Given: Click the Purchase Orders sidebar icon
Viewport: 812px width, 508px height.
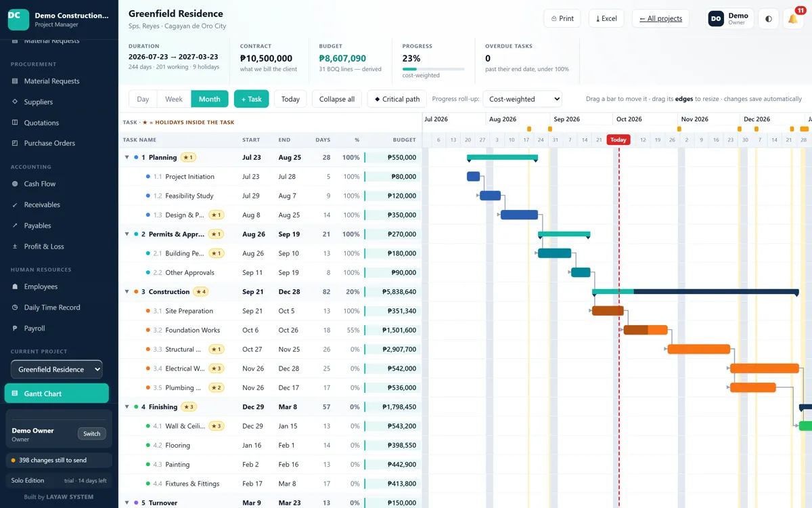Looking at the screenshot, I should pyautogui.click(x=15, y=143).
